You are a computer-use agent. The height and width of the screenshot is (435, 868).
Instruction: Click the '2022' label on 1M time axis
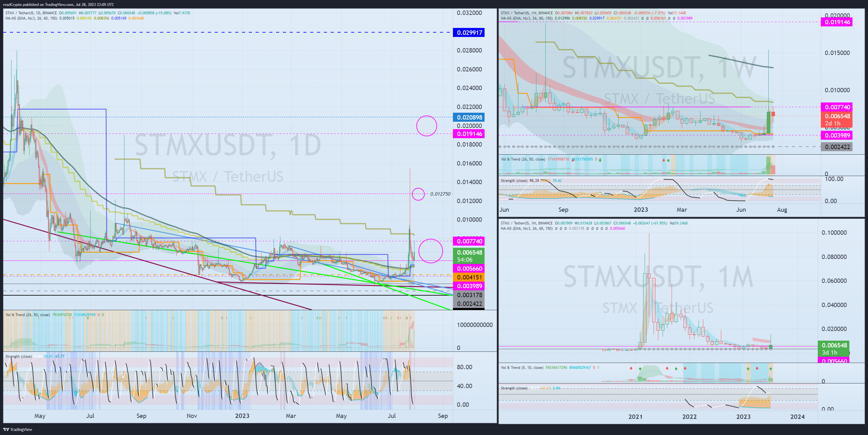pyautogui.click(x=689, y=417)
